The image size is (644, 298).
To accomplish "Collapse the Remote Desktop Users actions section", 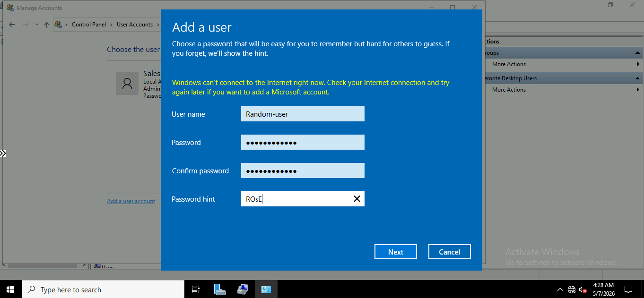I will coord(638,78).
